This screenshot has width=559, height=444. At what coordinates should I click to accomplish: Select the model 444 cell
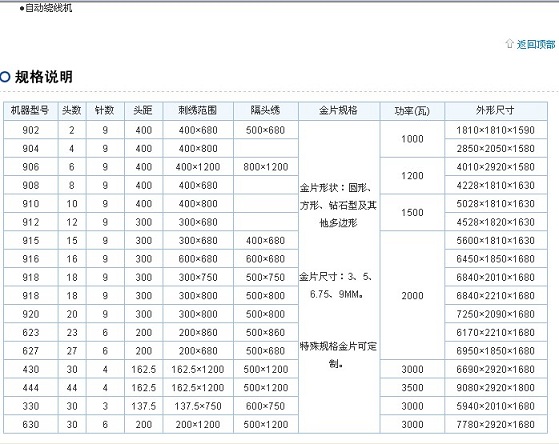[x=31, y=388]
